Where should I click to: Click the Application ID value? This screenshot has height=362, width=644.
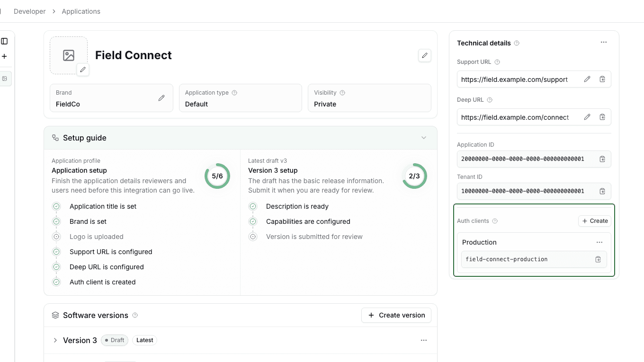[x=523, y=159]
